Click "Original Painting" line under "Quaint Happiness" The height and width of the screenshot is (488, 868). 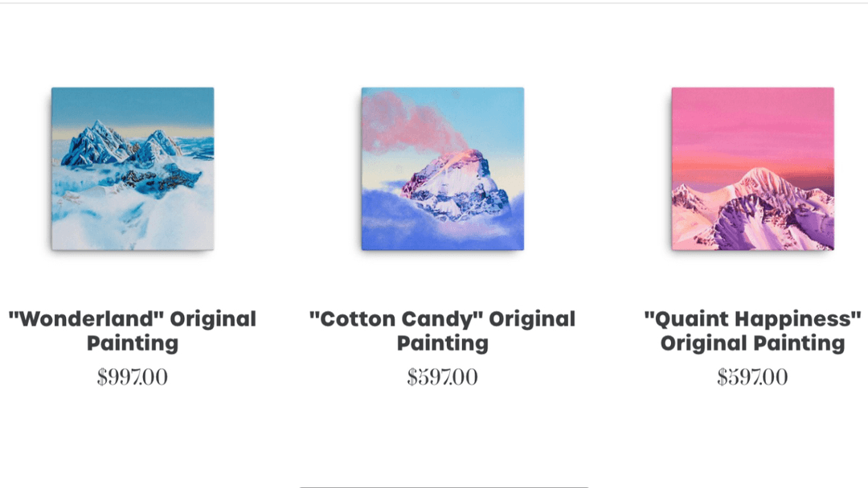752,343
